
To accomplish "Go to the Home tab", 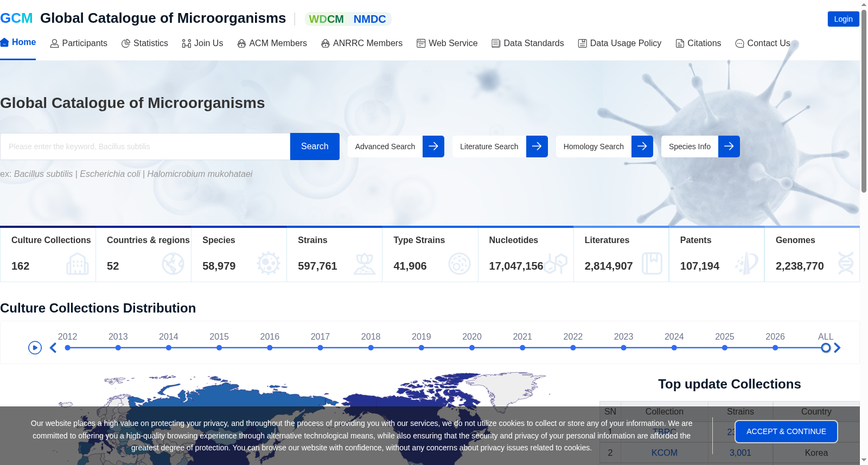I will [18, 42].
